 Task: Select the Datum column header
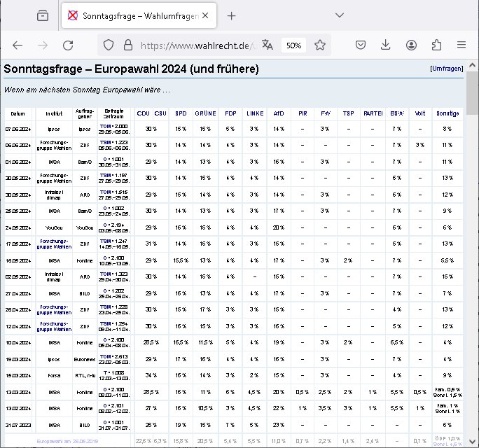tap(18, 113)
